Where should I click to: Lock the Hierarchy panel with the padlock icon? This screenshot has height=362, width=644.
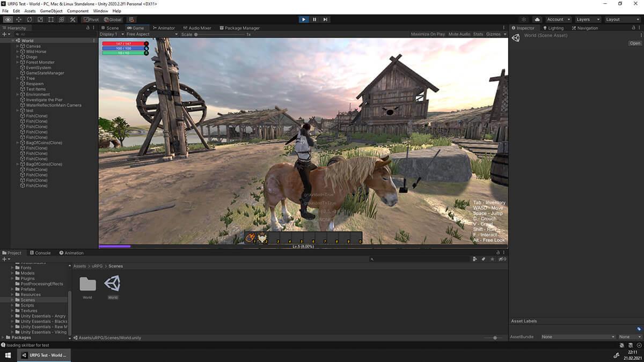(x=88, y=28)
